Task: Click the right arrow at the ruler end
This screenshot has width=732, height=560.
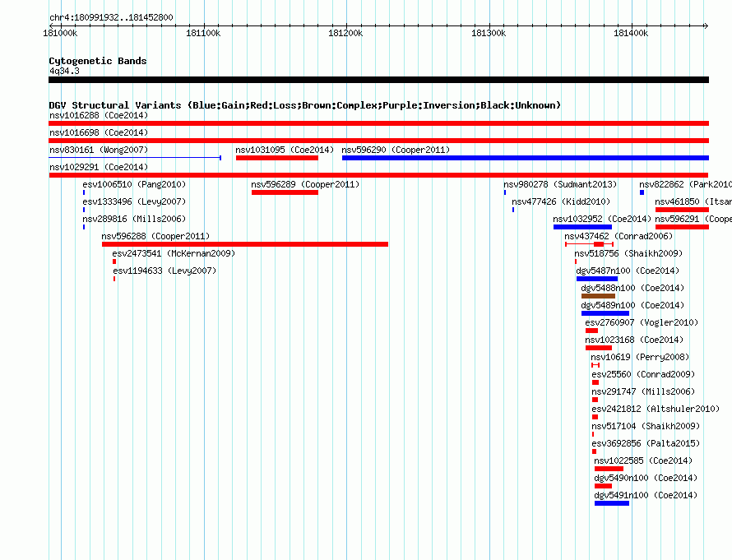Action: click(x=707, y=25)
